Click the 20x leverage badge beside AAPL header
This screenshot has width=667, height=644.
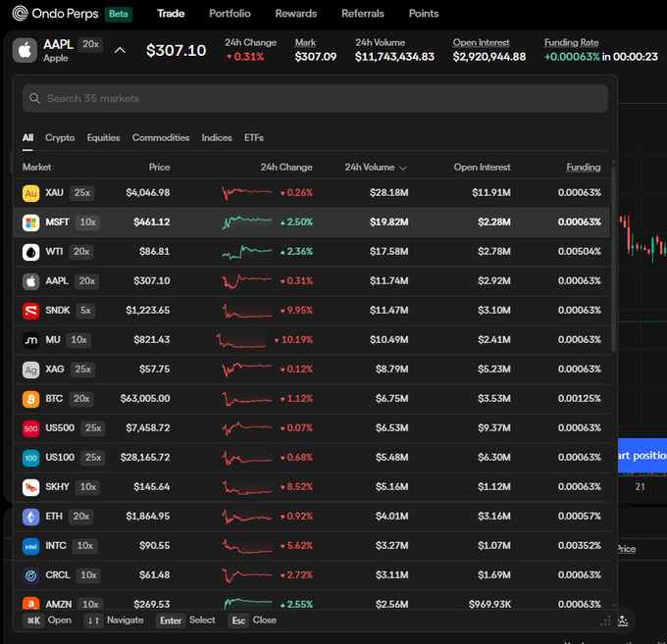[90, 44]
